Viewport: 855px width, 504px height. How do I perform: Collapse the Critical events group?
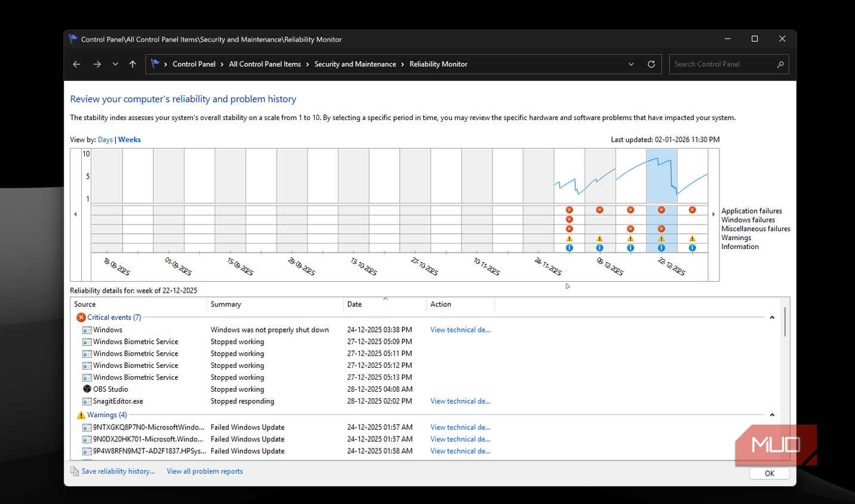click(772, 318)
